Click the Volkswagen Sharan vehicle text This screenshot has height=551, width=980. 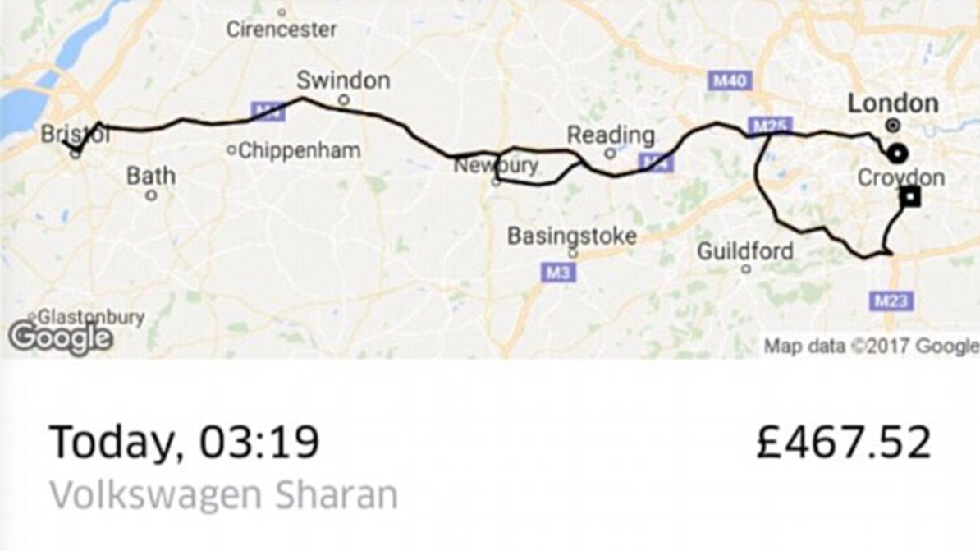(224, 495)
